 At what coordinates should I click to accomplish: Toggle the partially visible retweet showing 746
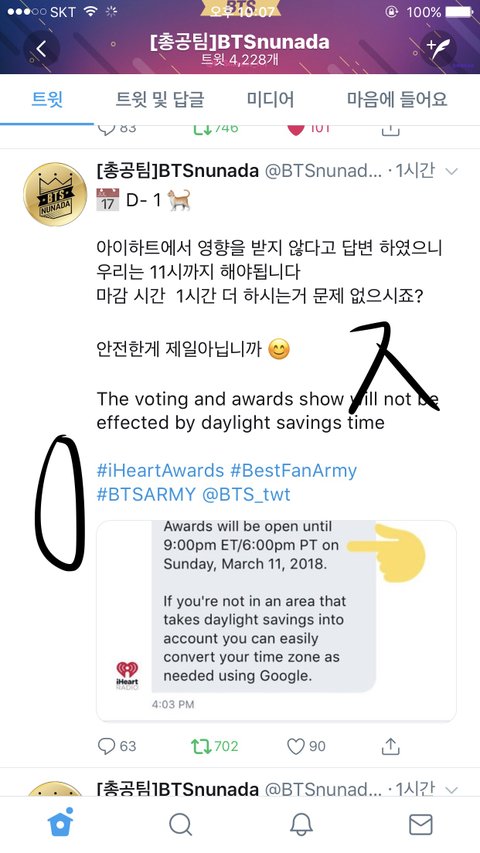(x=214, y=128)
